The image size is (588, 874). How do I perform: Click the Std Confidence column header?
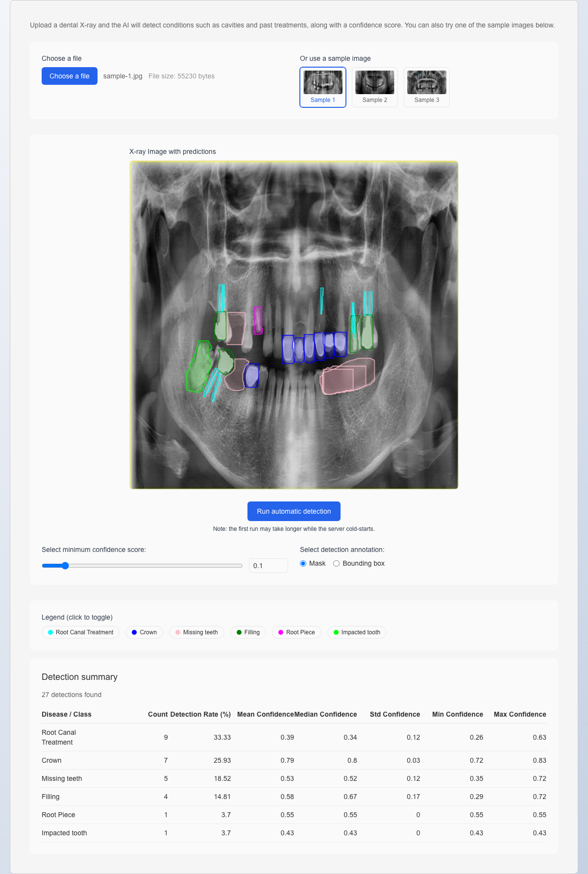click(395, 714)
